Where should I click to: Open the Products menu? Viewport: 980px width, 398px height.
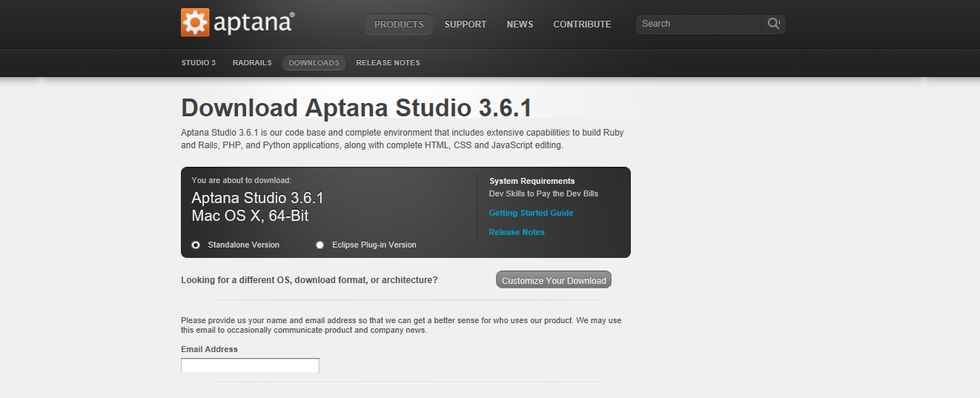[399, 24]
